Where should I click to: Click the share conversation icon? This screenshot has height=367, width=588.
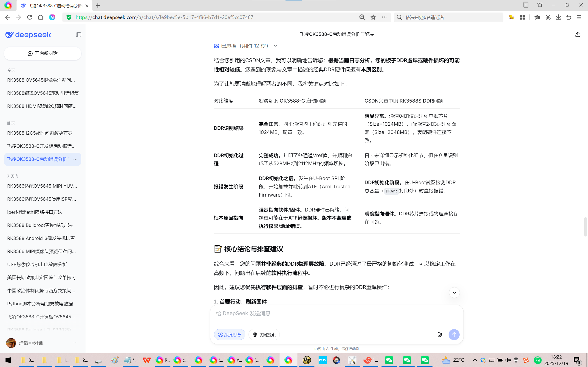(x=578, y=35)
